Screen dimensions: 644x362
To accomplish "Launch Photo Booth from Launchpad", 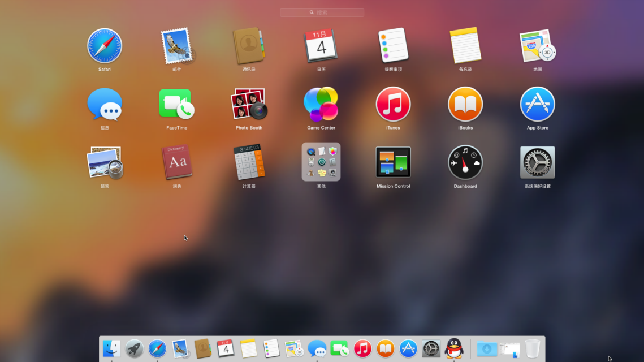I will pyautogui.click(x=249, y=104).
